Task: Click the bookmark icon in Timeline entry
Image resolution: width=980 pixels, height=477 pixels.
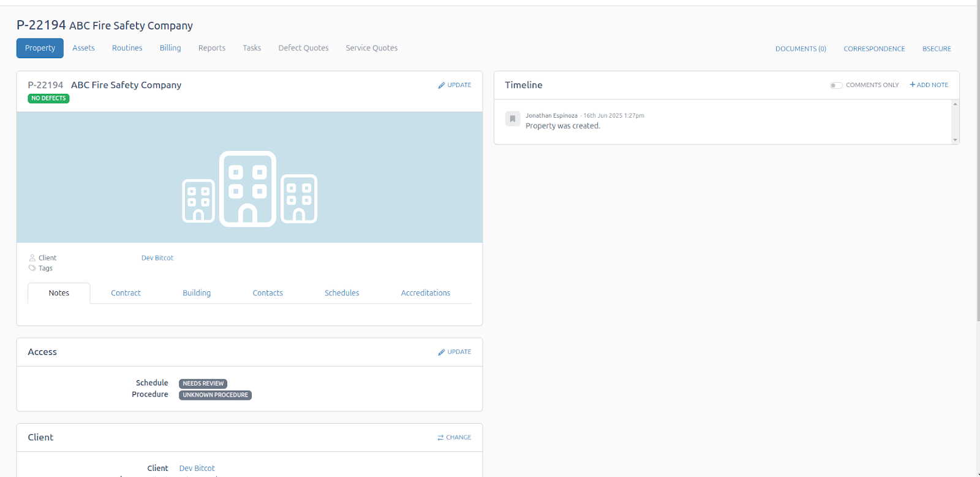Action: pyautogui.click(x=513, y=119)
